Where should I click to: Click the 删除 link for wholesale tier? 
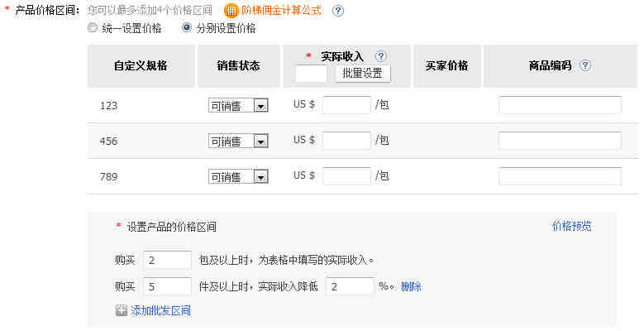tap(411, 286)
